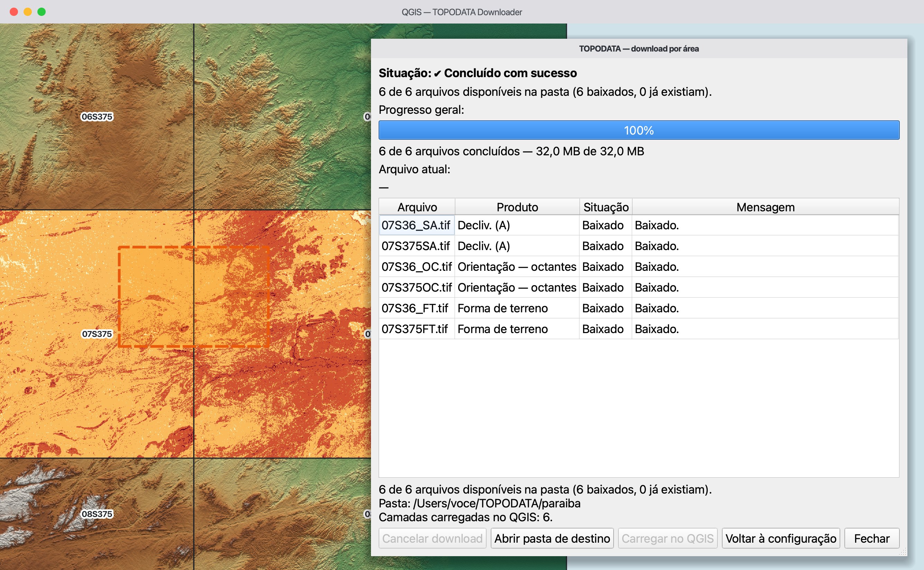Click inside the dashed orange selection rectangle

click(x=193, y=297)
